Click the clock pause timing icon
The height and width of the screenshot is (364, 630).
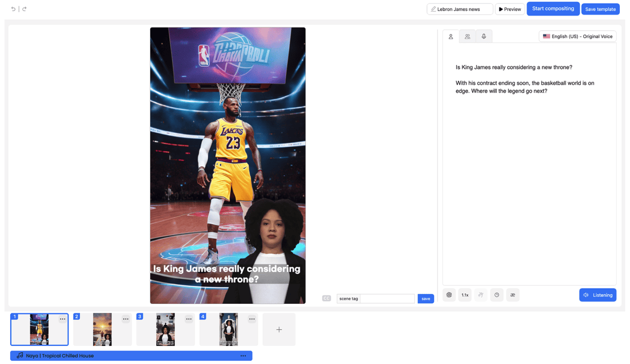tap(497, 295)
